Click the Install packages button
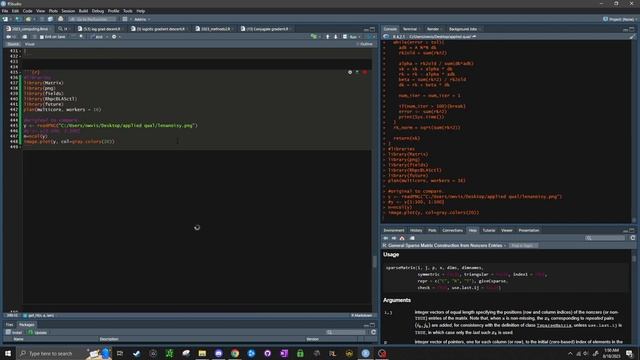 [x=14, y=332]
